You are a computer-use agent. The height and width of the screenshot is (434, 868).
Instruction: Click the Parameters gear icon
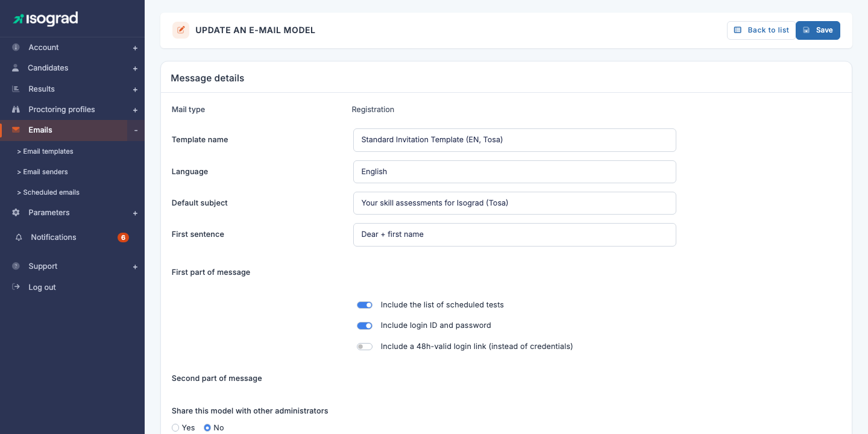point(16,212)
